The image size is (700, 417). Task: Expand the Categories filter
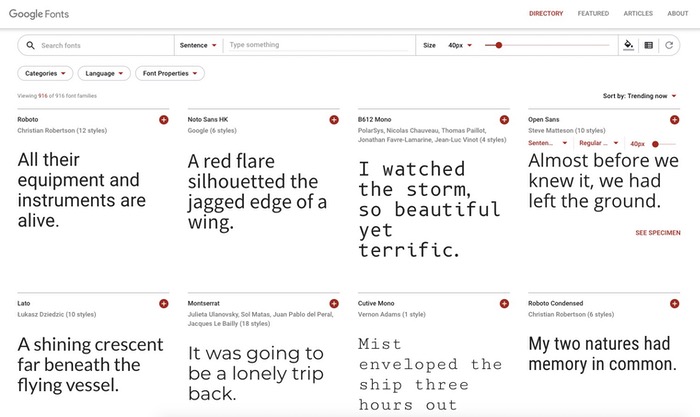point(45,73)
